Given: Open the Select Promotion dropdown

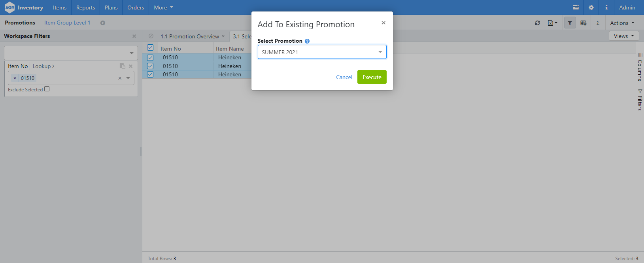Looking at the screenshot, I should [x=379, y=52].
